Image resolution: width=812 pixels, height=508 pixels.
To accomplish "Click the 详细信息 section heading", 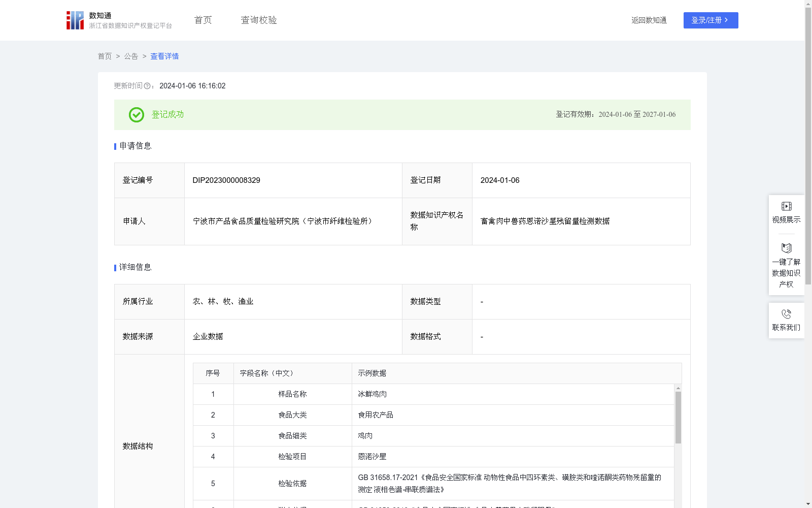I will click(135, 268).
